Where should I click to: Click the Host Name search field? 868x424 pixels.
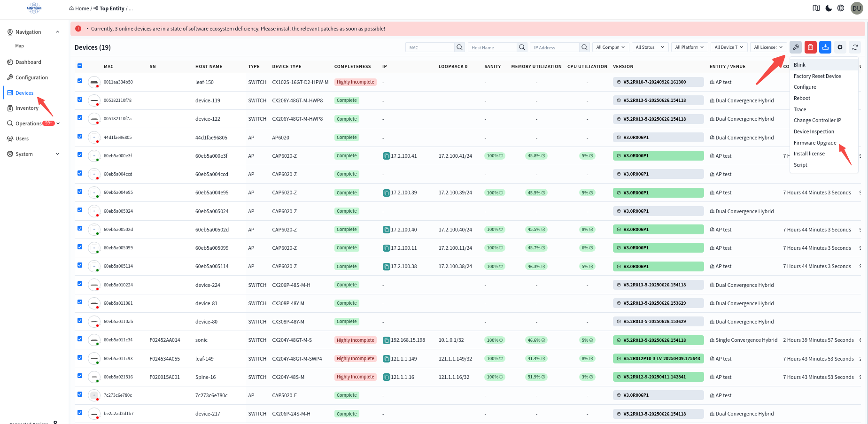(492, 47)
